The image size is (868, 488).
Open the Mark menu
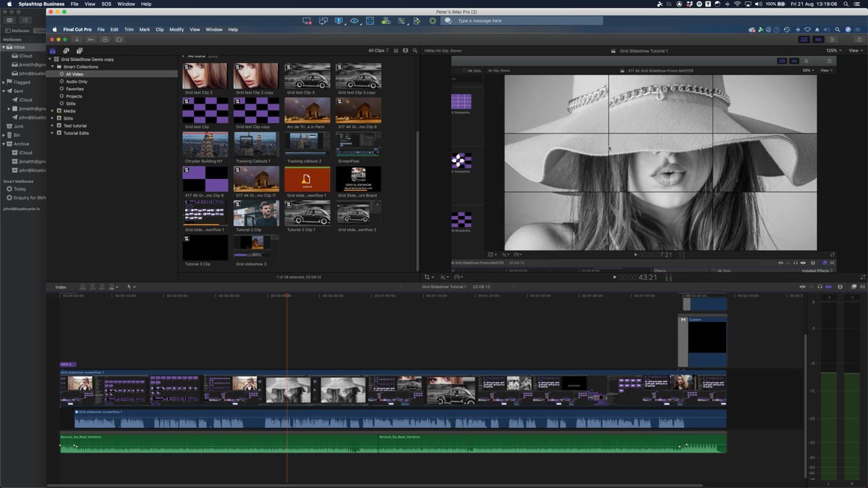(144, 30)
